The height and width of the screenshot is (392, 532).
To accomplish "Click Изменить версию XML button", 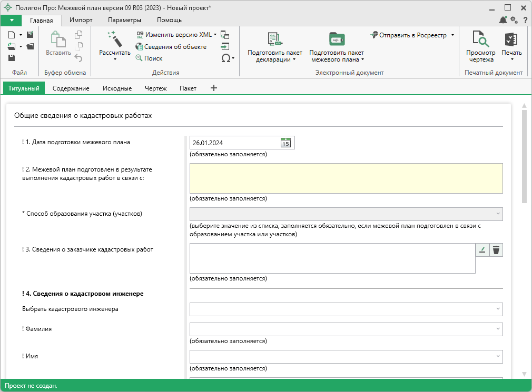I will point(178,35).
